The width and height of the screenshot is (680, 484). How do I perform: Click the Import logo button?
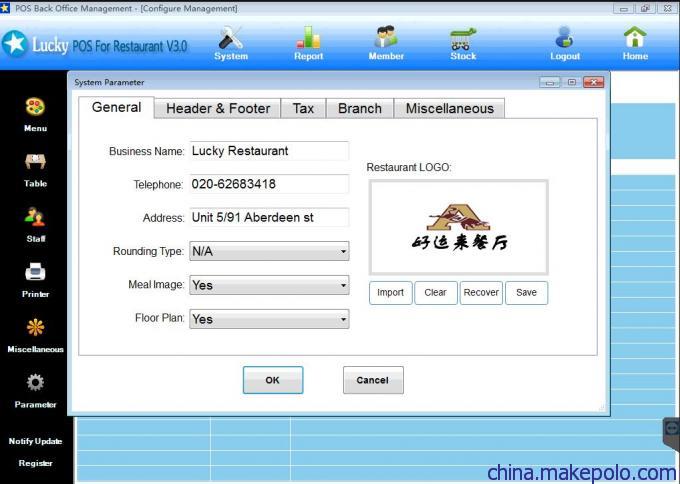tap(390, 293)
